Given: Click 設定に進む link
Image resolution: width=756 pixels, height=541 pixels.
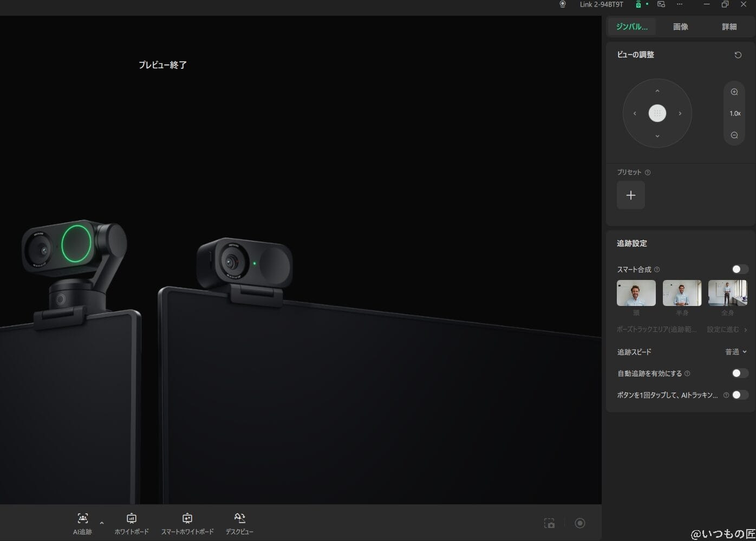Looking at the screenshot, I should click(x=726, y=329).
